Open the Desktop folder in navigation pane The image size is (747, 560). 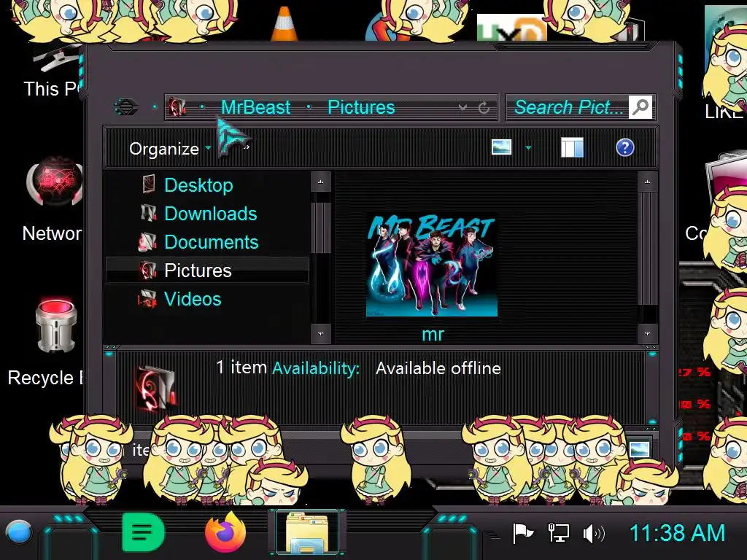pos(198,184)
